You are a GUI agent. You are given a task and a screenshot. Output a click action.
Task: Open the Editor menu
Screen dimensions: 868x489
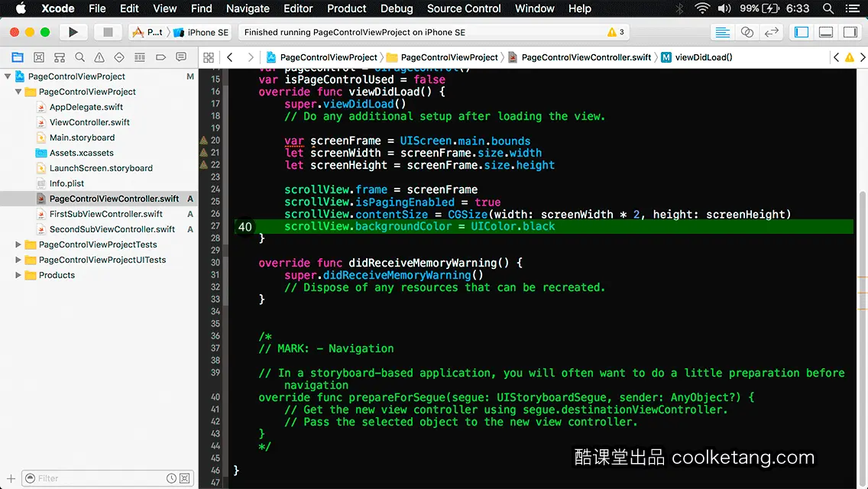coord(298,8)
